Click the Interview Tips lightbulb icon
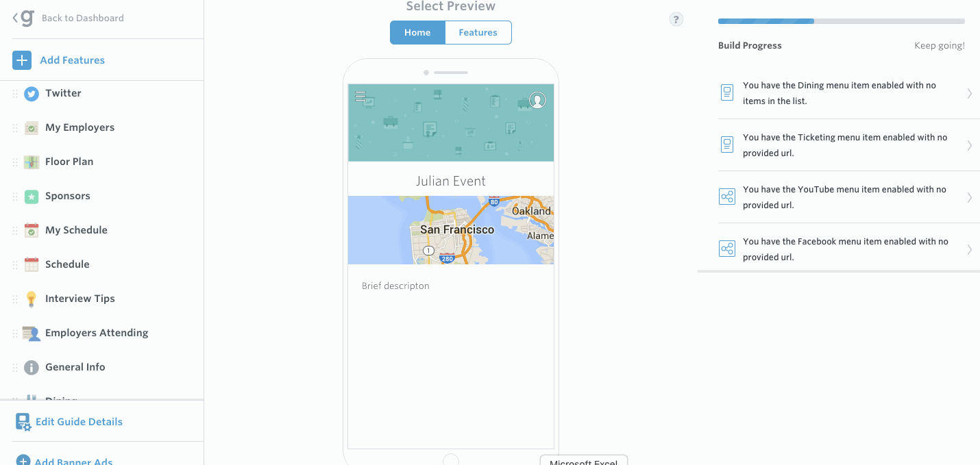 tap(32, 299)
